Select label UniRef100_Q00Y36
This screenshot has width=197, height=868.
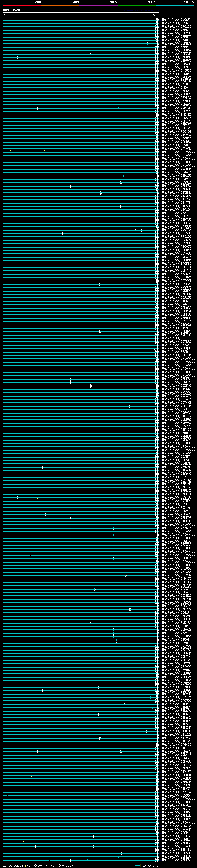tap(176, 230)
